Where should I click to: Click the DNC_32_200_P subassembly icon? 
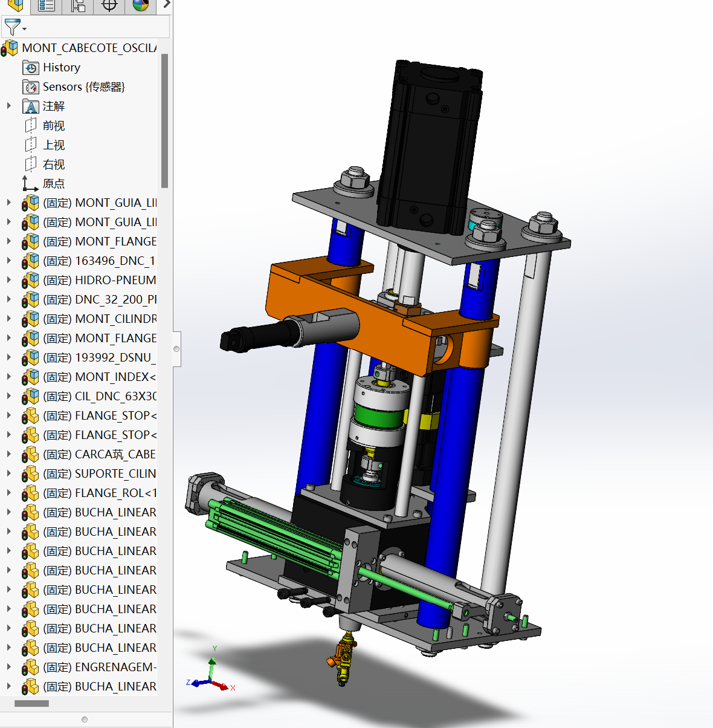point(31,299)
